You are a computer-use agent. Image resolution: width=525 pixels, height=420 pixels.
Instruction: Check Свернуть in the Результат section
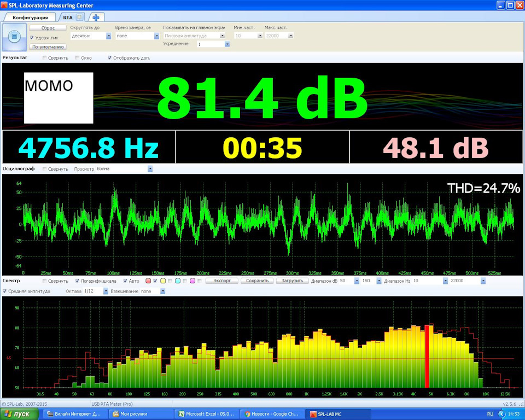pyautogui.click(x=44, y=58)
